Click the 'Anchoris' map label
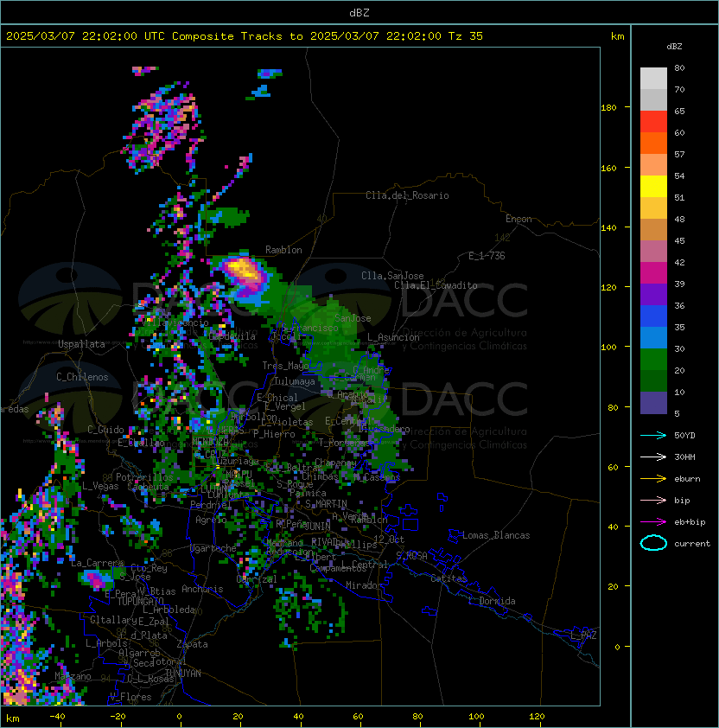The image size is (719, 728). (202, 589)
